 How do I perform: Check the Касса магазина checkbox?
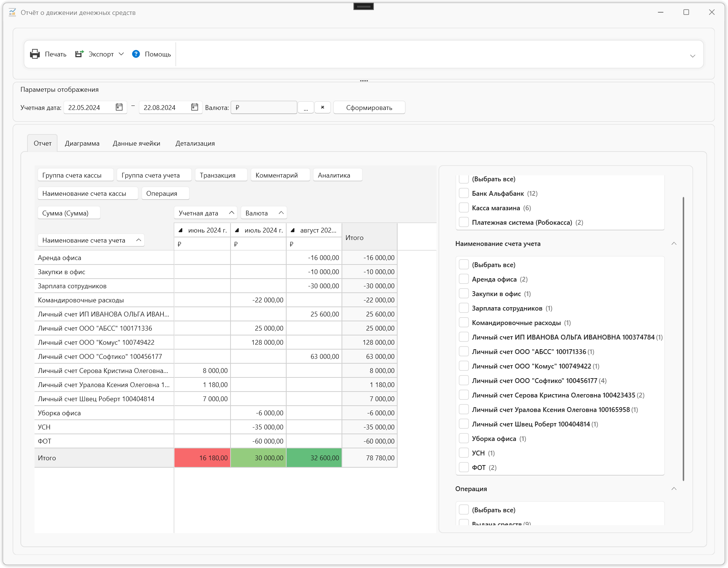(x=464, y=208)
